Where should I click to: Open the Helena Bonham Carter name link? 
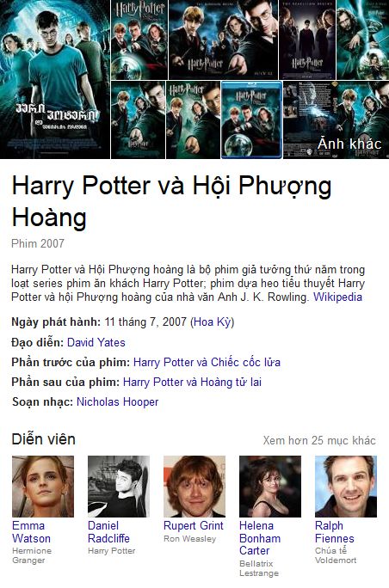coord(260,538)
